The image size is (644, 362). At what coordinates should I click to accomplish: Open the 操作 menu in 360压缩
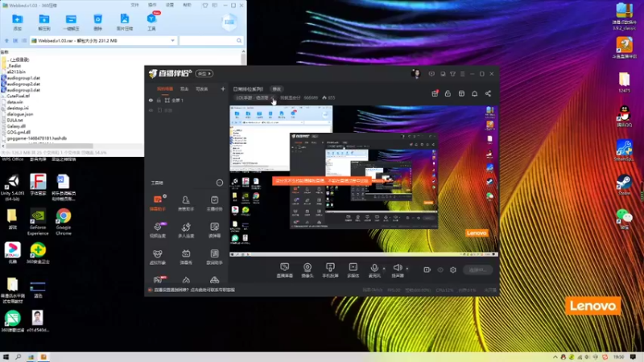click(x=152, y=6)
